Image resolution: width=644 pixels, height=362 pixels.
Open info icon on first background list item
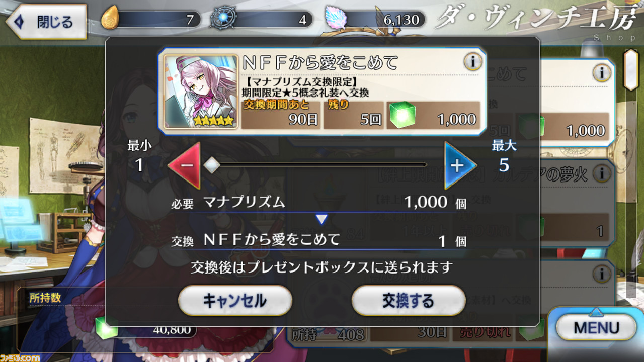coord(601,73)
